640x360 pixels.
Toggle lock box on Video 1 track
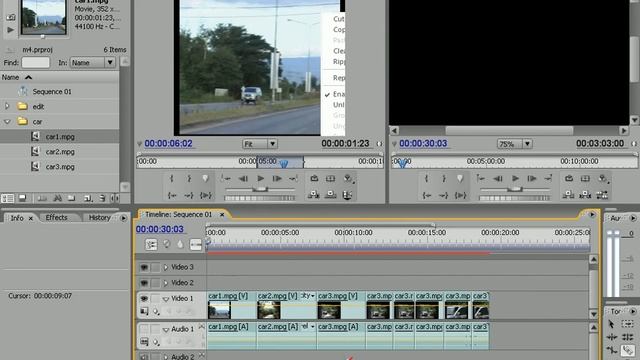(x=155, y=299)
